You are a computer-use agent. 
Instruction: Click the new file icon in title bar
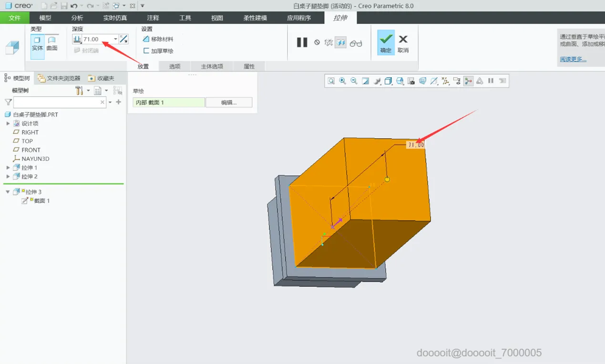click(44, 6)
